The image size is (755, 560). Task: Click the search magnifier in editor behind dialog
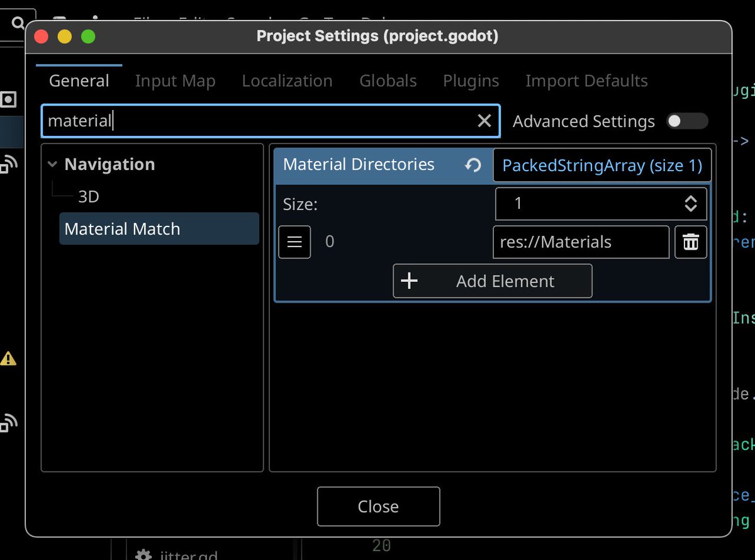(18, 24)
